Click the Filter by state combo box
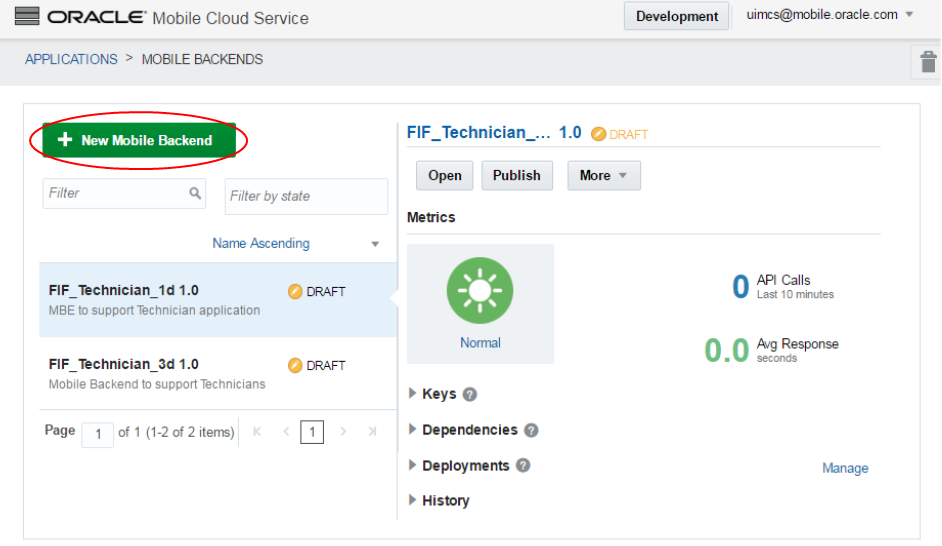 (x=306, y=196)
